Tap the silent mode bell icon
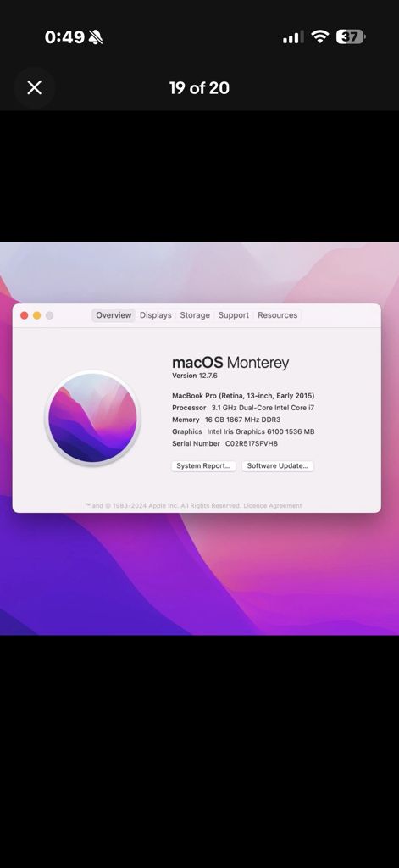The width and height of the screenshot is (399, 868). [x=96, y=37]
